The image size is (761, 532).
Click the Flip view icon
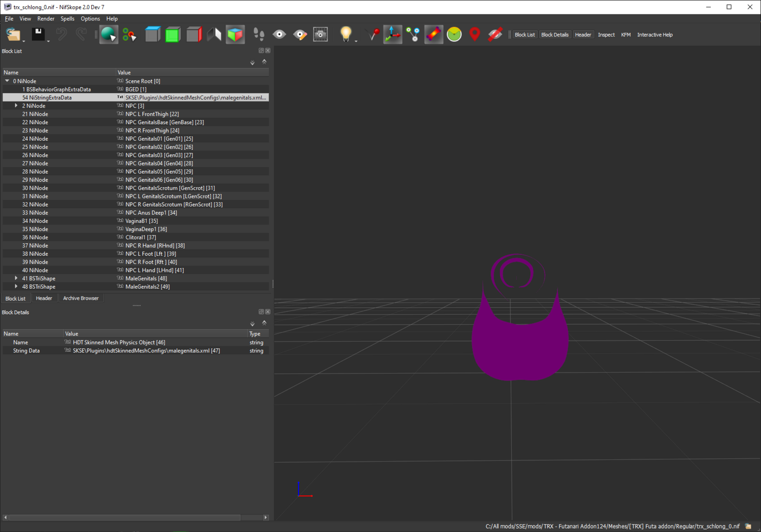click(214, 34)
